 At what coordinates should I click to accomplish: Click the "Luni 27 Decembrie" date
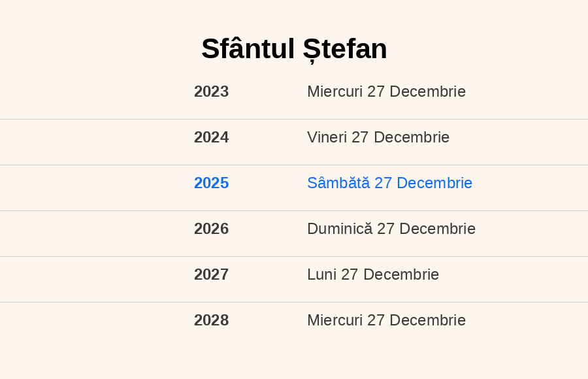click(x=373, y=274)
